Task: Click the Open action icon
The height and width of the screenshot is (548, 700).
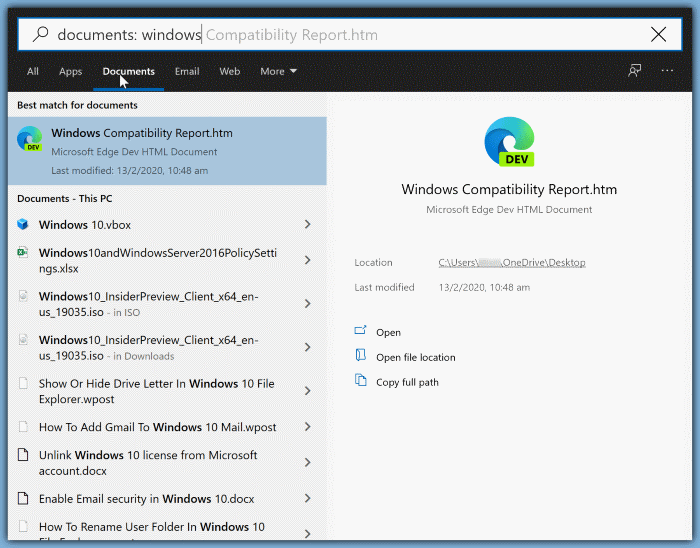Action: (x=360, y=331)
